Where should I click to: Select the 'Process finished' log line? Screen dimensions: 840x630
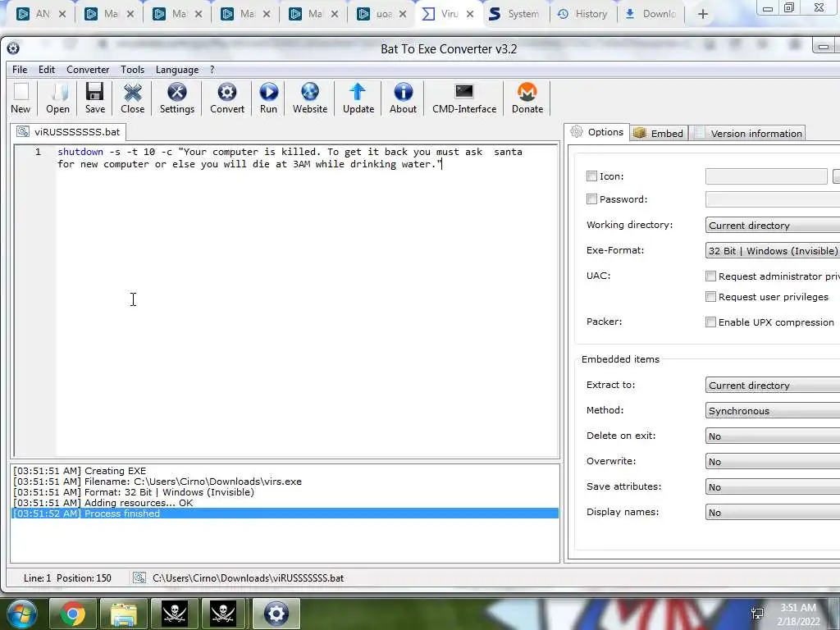pyautogui.click(x=285, y=514)
